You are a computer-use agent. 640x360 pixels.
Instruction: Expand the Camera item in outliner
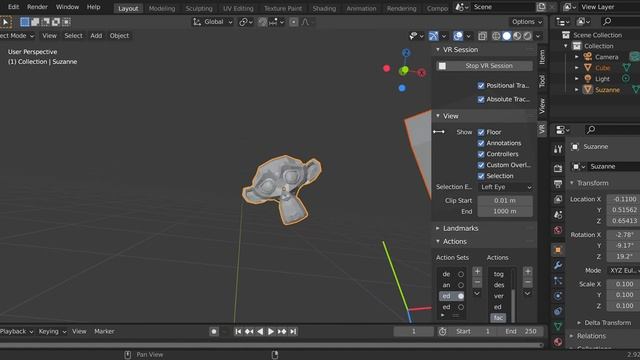[x=577, y=57]
